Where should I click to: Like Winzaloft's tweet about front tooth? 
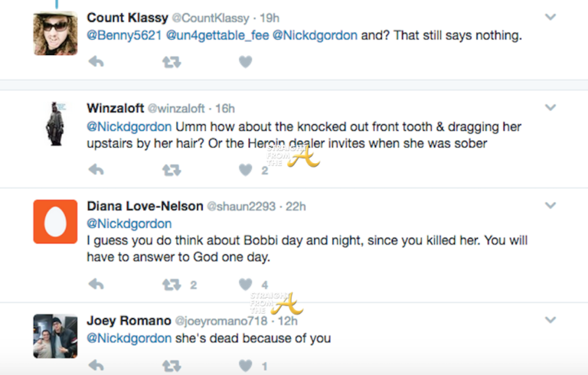point(245,170)
